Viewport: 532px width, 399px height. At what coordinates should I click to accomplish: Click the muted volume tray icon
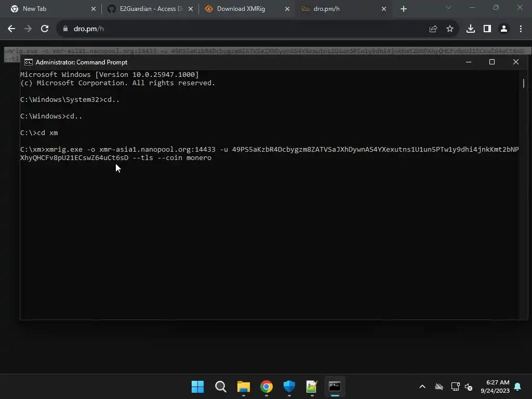pos(469,387)
